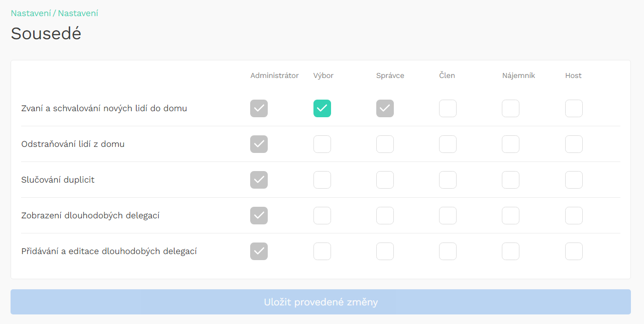The width and height of the screenshot is (644, 324).
Task: Check Člen for Zvaní a schvalování nových lidí
Action: tap(448, 108)
